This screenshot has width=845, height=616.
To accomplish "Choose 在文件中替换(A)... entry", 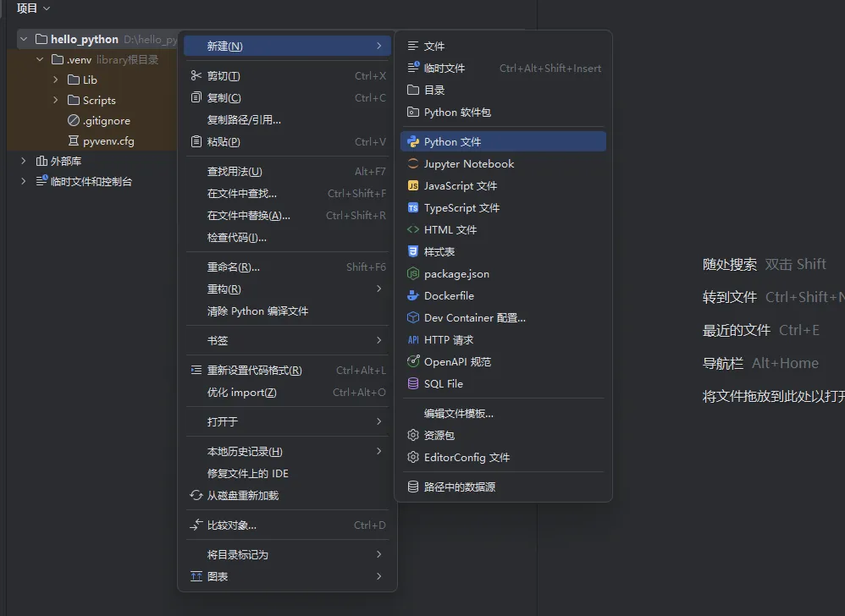I will pyautogui.click(x=287, y=216).
